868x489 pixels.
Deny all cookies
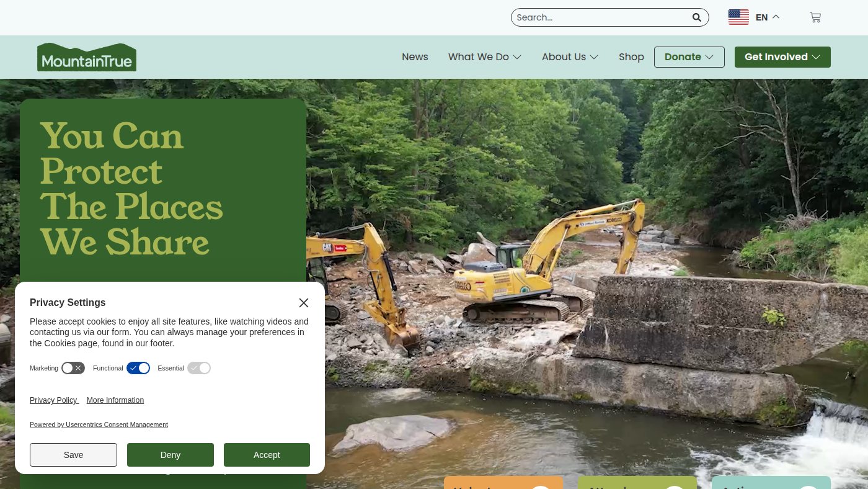click(x=170, y=455)
